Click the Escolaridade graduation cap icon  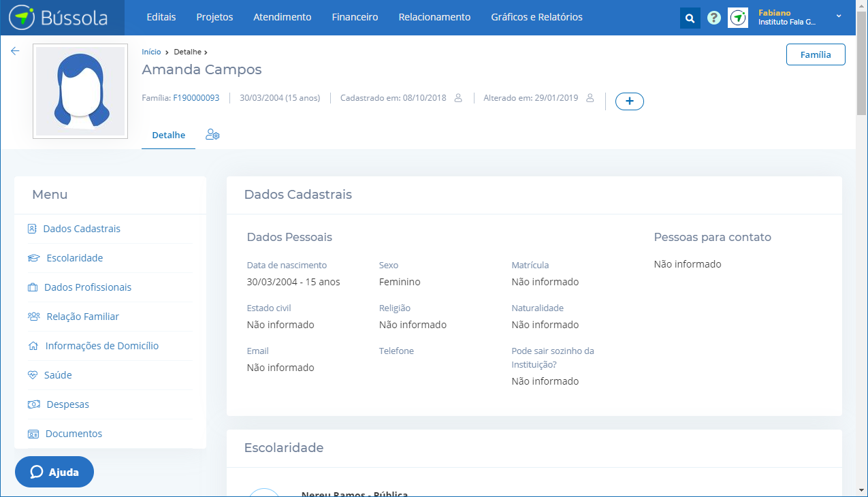pyautogui.click(x=33, y=258)
